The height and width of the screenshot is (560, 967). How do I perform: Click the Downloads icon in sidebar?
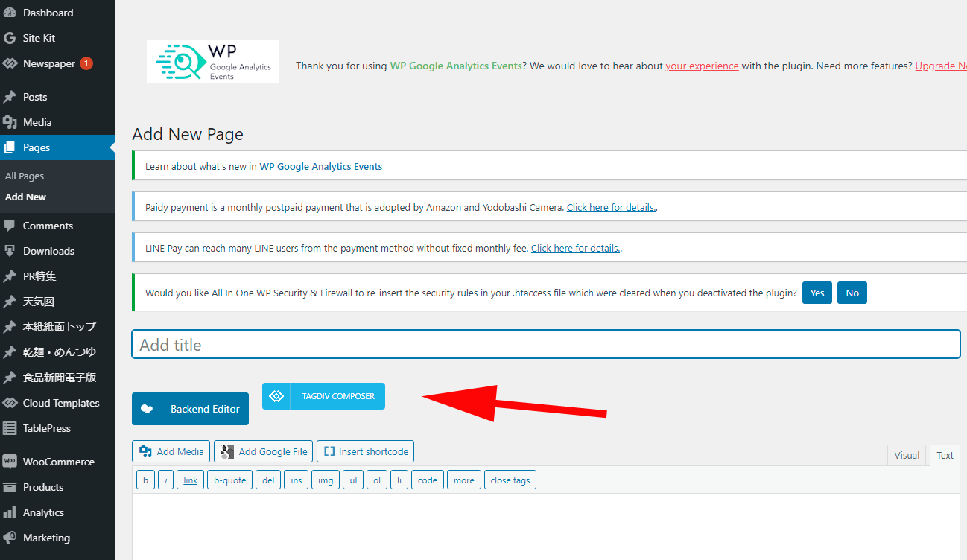click(10, 251)
